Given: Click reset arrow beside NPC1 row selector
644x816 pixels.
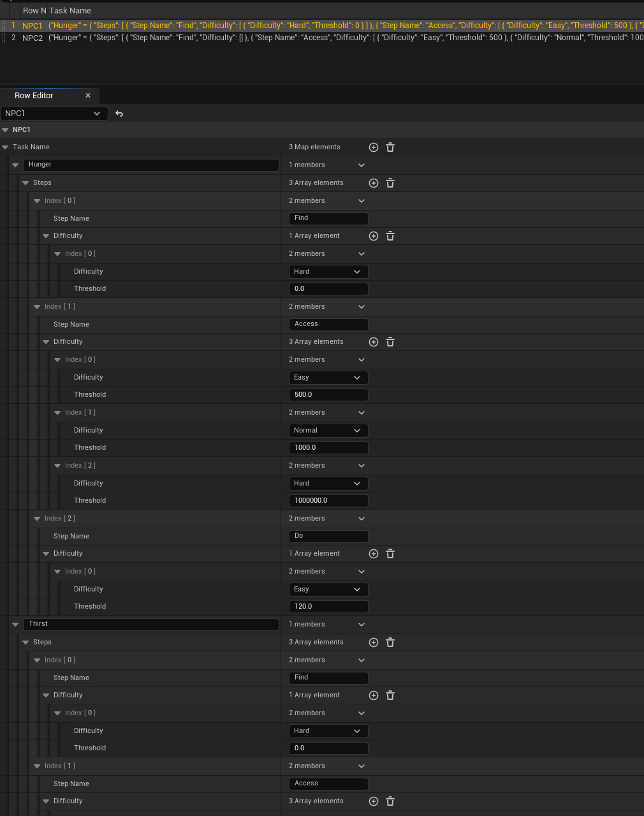Looking at the screenshot, I should click(119, 114).
